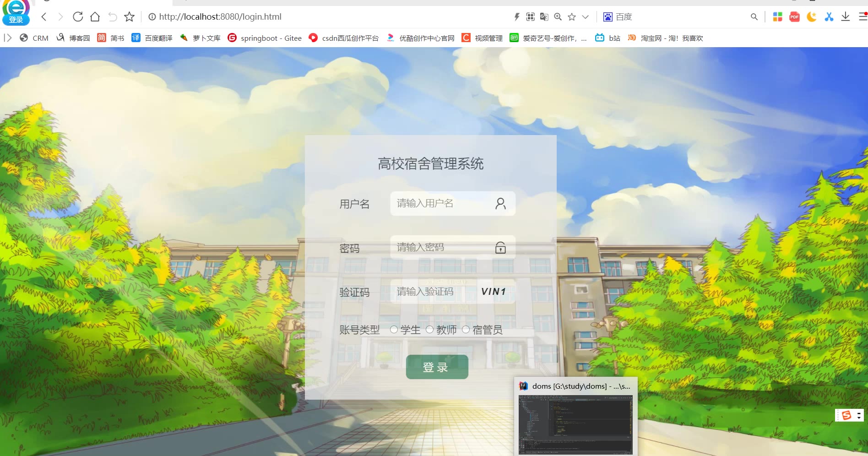Click the browser forward arrow
The image size is (868, 456).
[x=60, y=17]
